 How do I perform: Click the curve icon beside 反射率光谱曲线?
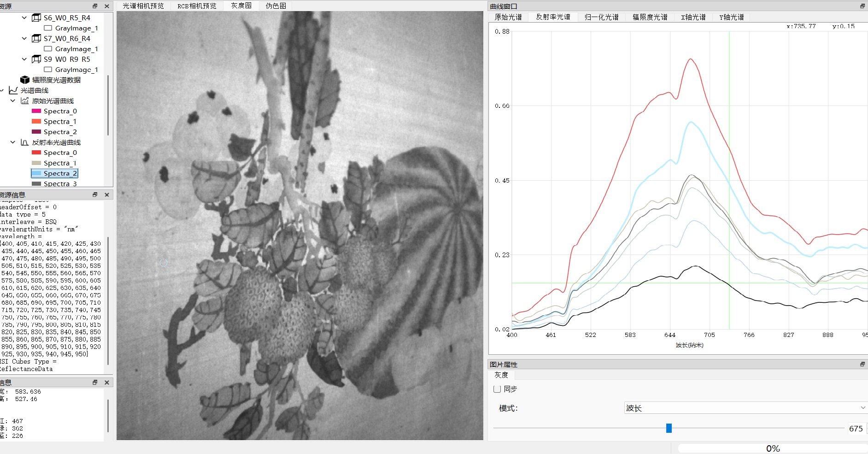pyautogui.click(x=25, y=142)
